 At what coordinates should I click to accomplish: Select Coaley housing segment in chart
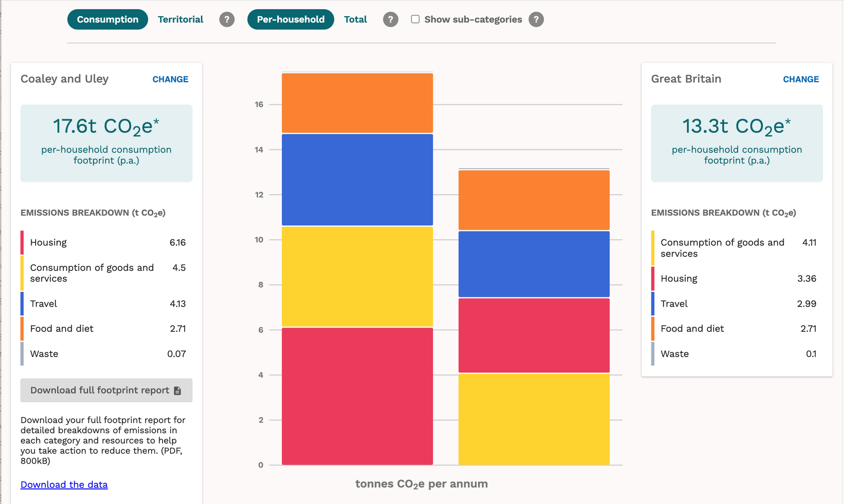click(357, 396)
